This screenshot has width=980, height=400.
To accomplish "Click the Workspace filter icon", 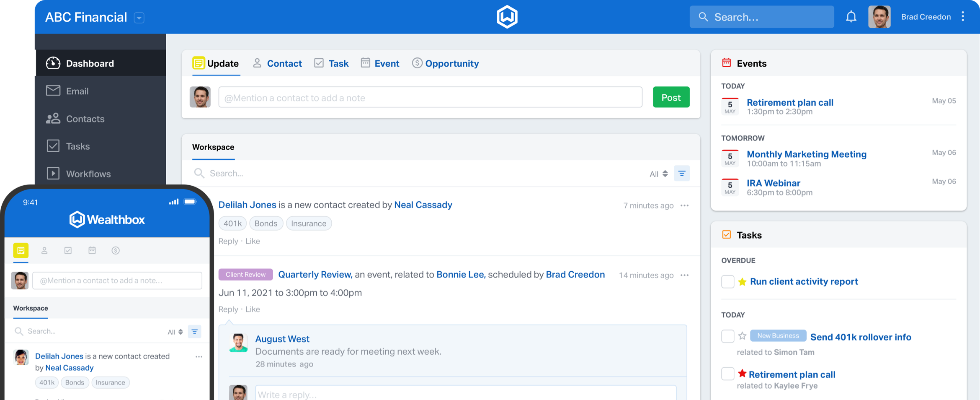I will click(x=681, y=173).
